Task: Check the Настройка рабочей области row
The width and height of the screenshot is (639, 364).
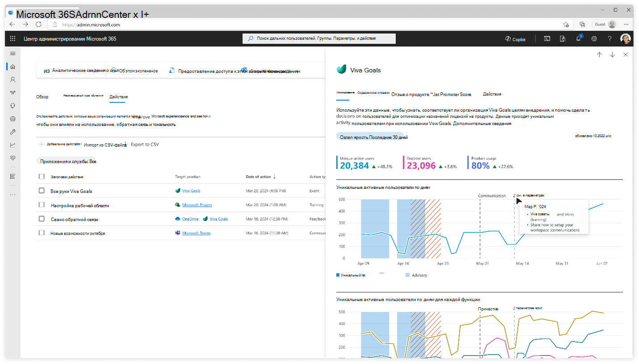Action: [x=42, y=205]
